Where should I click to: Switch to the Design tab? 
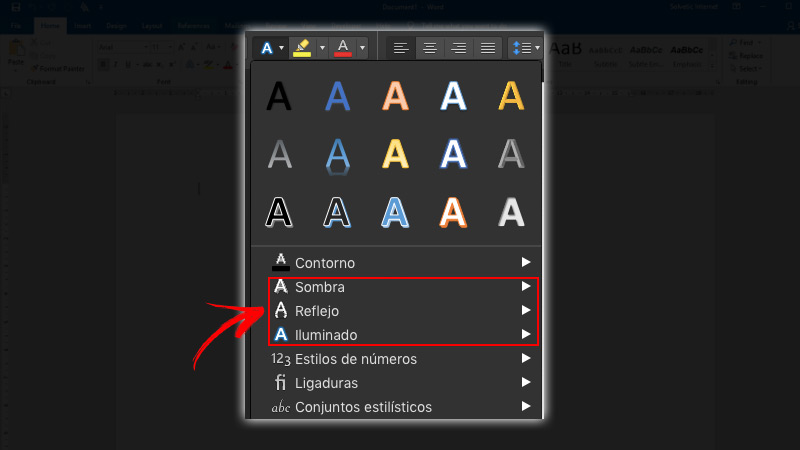click(116, 26)
